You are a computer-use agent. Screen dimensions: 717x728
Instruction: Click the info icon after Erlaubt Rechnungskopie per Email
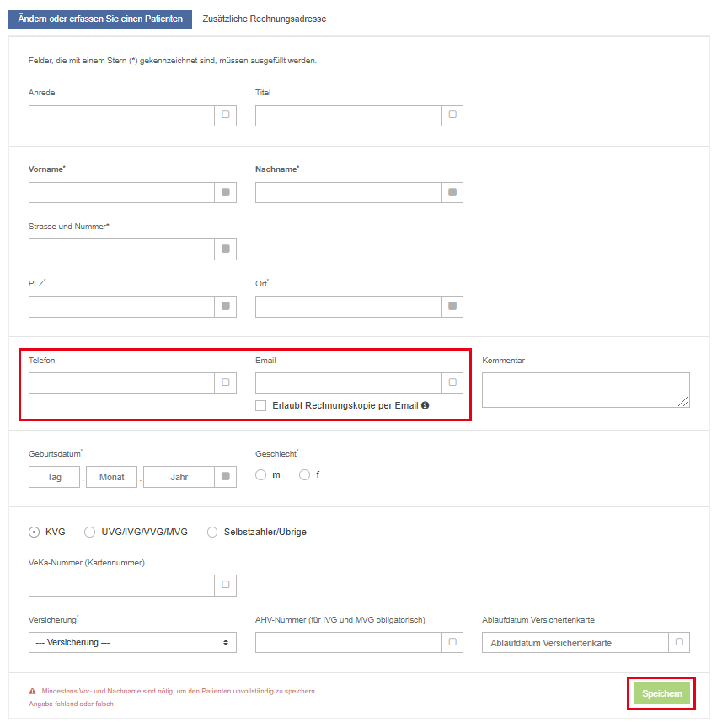click(x=425, y=405)
